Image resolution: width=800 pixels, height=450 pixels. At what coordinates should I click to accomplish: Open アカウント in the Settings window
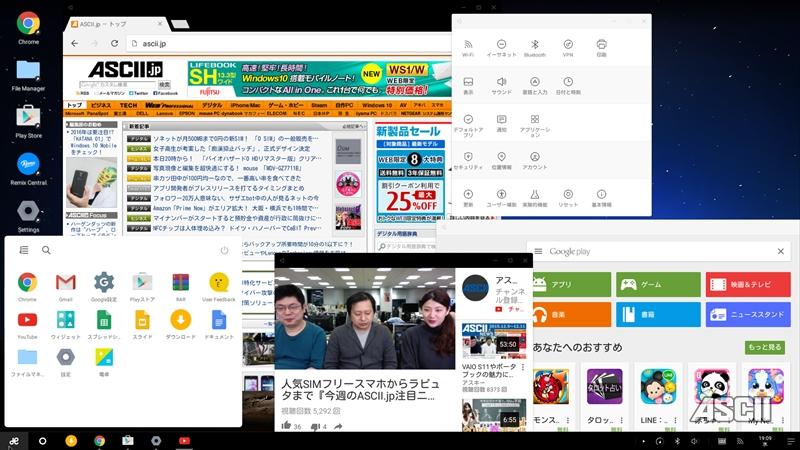click(535, 161)
